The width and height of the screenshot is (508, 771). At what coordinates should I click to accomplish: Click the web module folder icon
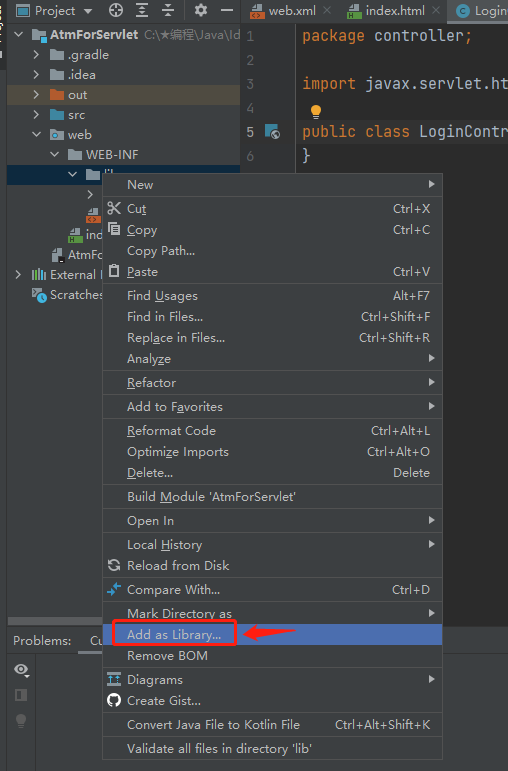click(57, 135)
